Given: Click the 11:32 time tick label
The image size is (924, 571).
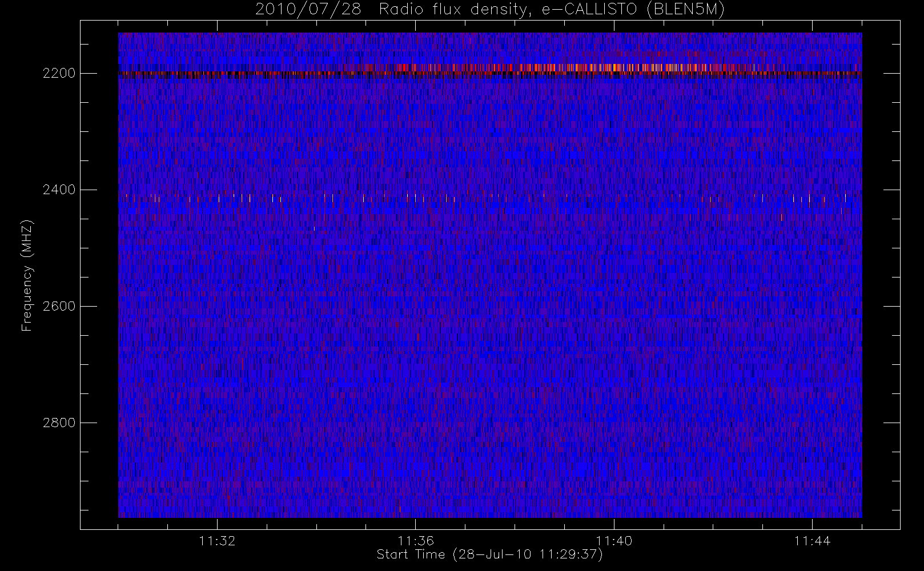Looking at the screenshot, I should [218, 540].
